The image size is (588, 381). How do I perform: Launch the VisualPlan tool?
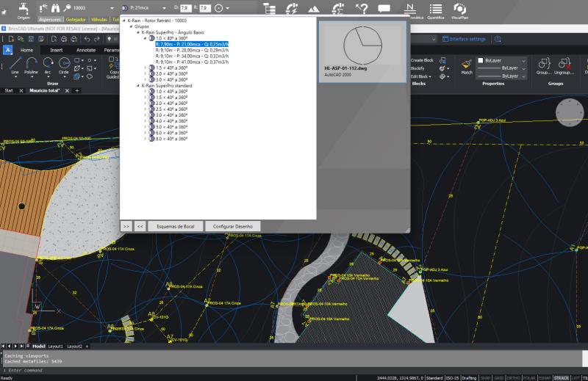[460, 10]
